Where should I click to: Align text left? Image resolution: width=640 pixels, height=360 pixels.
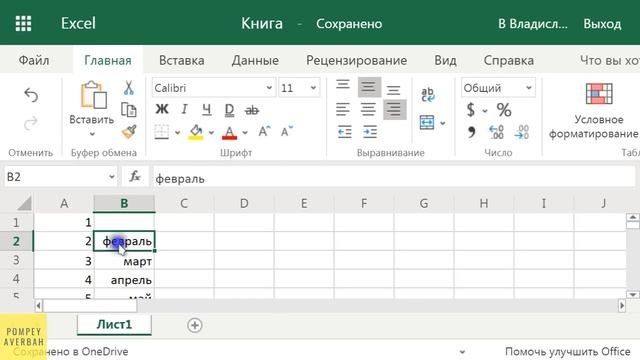(343, 109)
